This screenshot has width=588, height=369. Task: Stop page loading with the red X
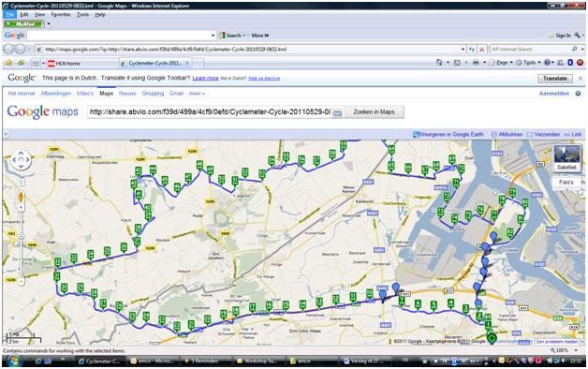[x=482, y=49]
